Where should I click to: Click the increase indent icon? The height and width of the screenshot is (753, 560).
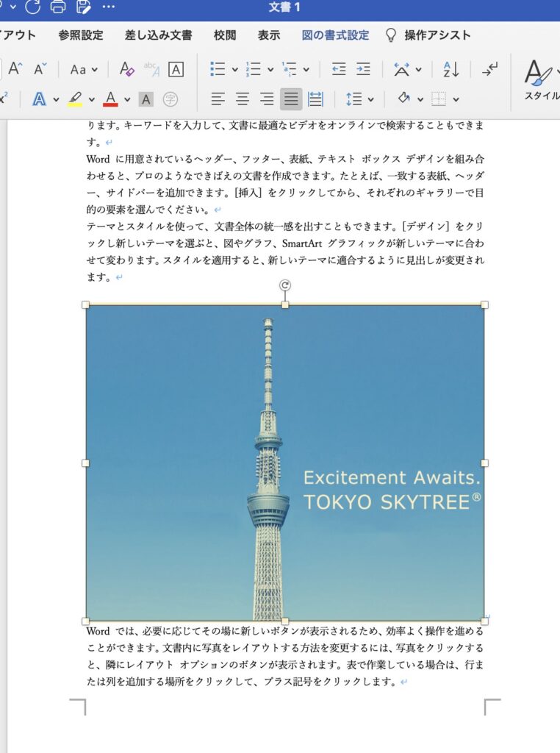point(363,69)
